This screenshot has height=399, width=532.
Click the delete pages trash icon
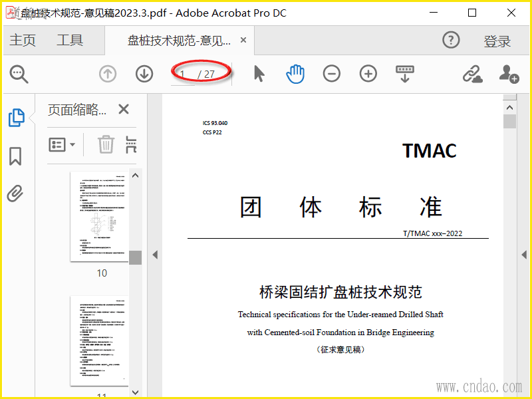coord(106,144)
